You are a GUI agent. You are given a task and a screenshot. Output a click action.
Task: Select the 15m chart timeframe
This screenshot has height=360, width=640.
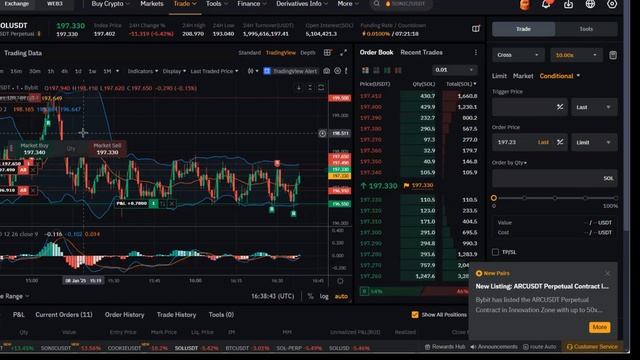tap(16, 71)
